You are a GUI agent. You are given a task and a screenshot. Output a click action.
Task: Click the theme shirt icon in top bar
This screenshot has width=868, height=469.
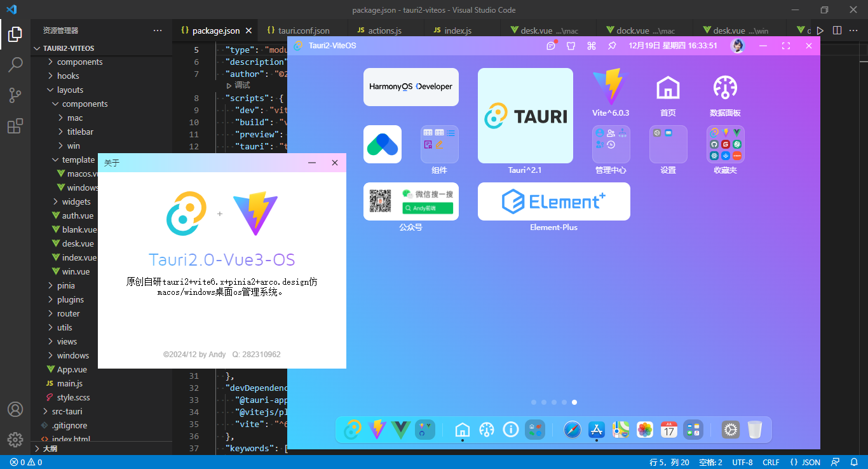pos(571,46)
